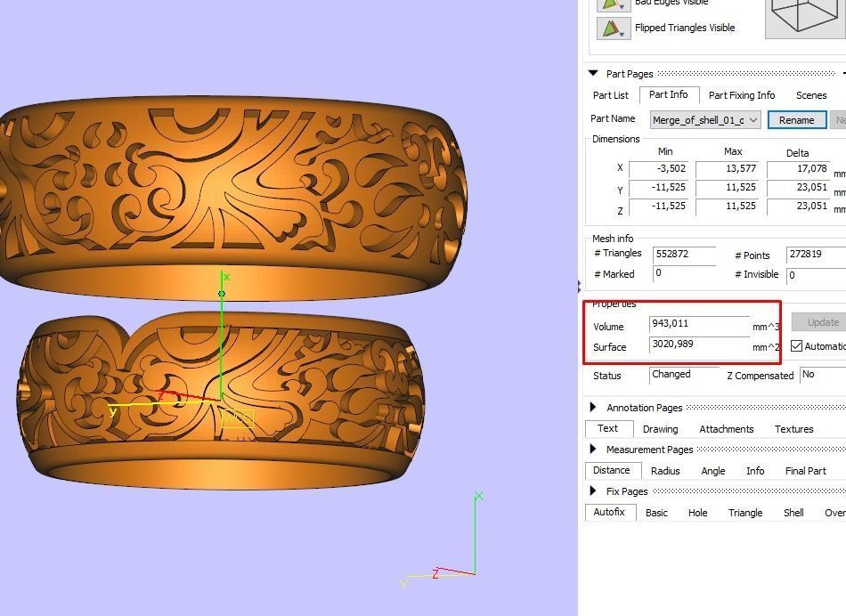846x616 pixels.
Task: Click the Points count 272819
Action: (816, 255)
